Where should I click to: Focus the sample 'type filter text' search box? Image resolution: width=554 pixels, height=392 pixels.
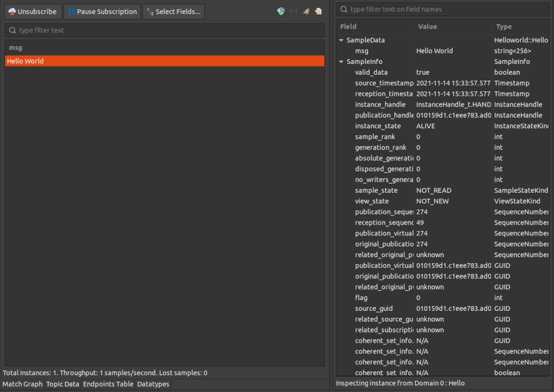tap(165, 30)
